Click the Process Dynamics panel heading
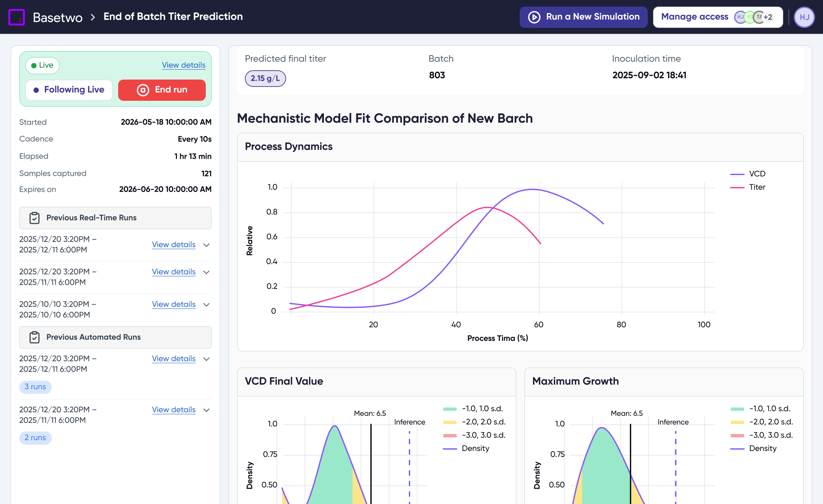The width and height of the screenshot is (823, 504). (289, 147)
